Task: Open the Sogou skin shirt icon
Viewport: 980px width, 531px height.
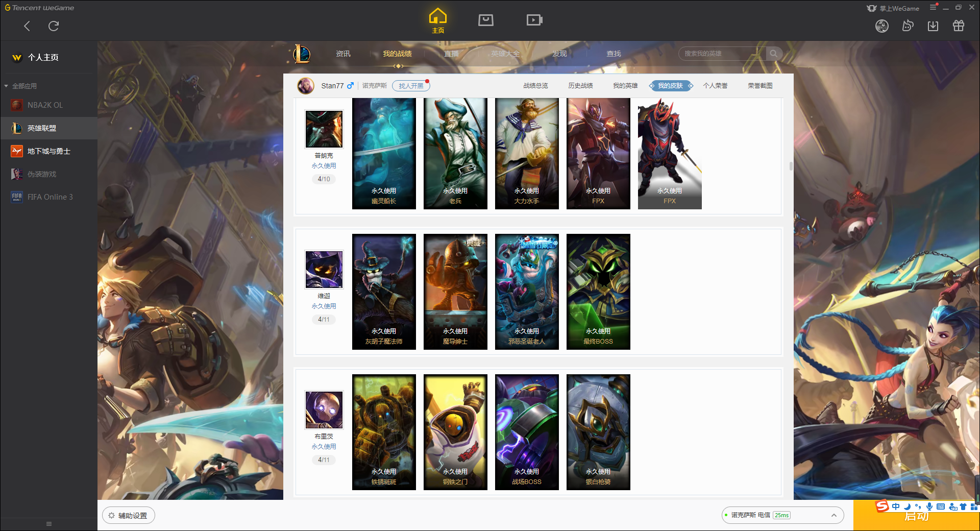Action: (963, 506)
